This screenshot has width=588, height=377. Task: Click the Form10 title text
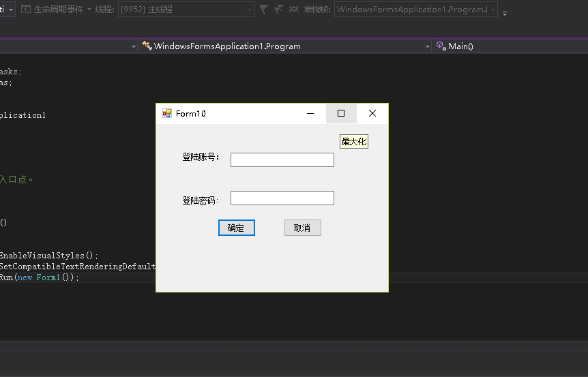coord(191,114)
